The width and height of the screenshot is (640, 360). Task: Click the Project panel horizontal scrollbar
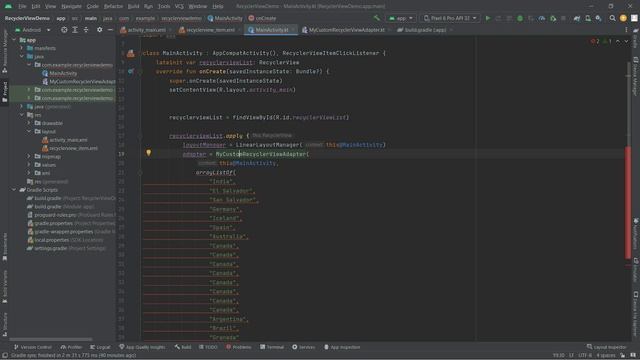click(51, 339)
